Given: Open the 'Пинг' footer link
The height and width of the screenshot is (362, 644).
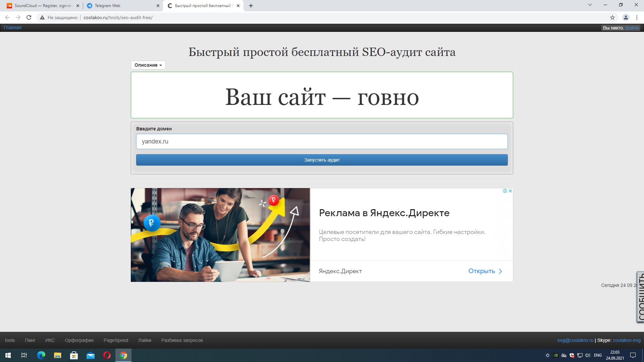Looking at the screenshot, I should [30, 340].
